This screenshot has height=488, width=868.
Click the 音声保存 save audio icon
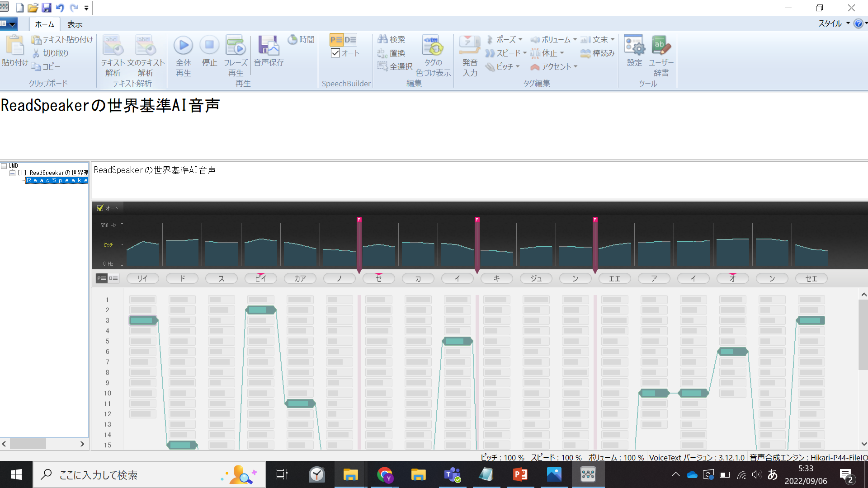(269, 46)
